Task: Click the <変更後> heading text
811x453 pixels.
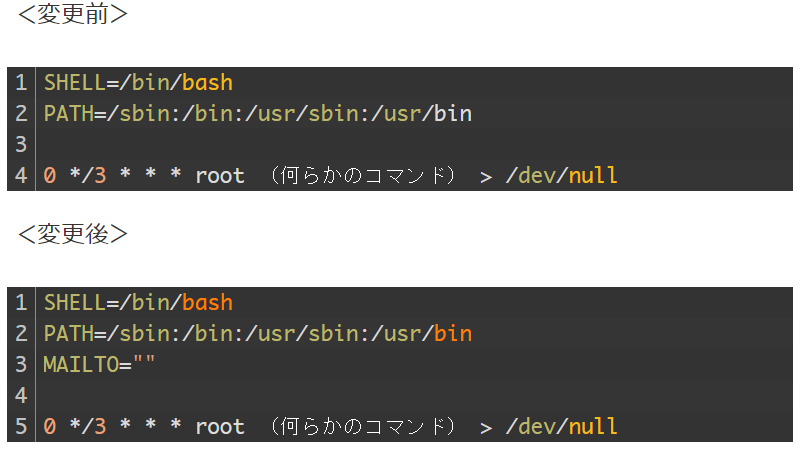Action: (x=73, y=234)
